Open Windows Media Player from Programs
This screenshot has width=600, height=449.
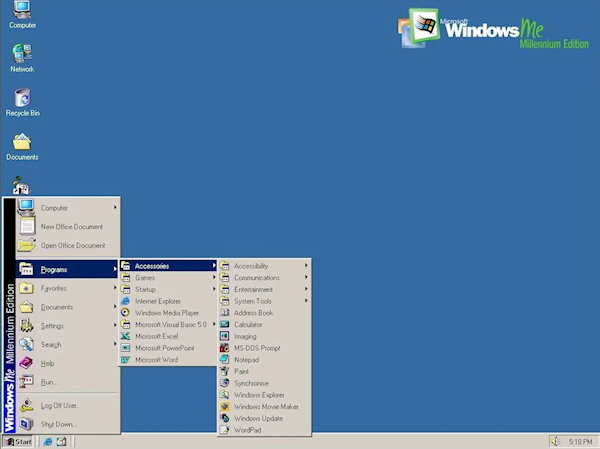(166, 312)
